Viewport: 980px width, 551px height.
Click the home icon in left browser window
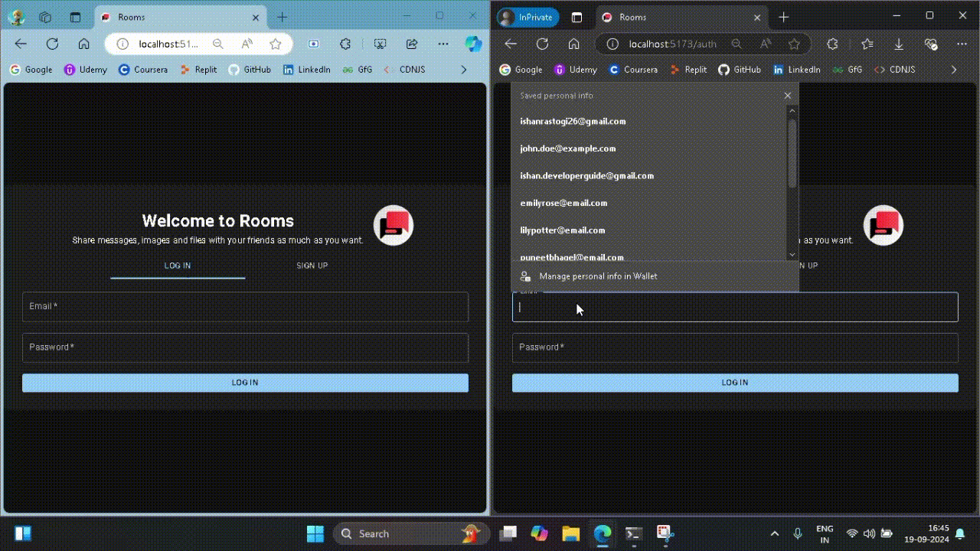click(x=84, y=44)
